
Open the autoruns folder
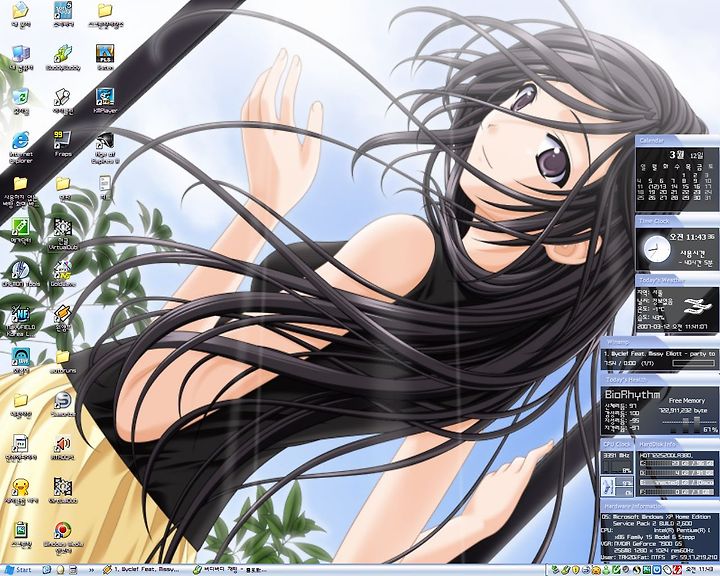point(63,357)
